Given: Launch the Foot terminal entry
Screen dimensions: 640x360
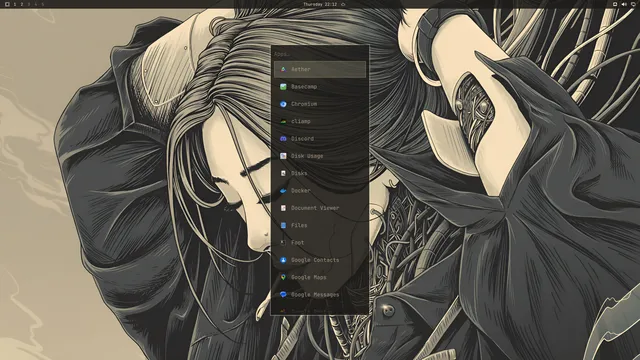Looking at the screenshot, I should (x=320, y=242).
